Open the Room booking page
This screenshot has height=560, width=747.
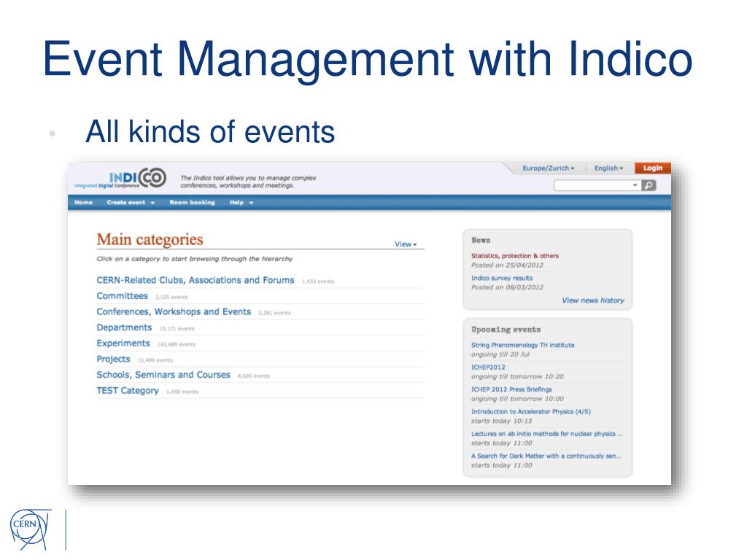click(192, 203)
